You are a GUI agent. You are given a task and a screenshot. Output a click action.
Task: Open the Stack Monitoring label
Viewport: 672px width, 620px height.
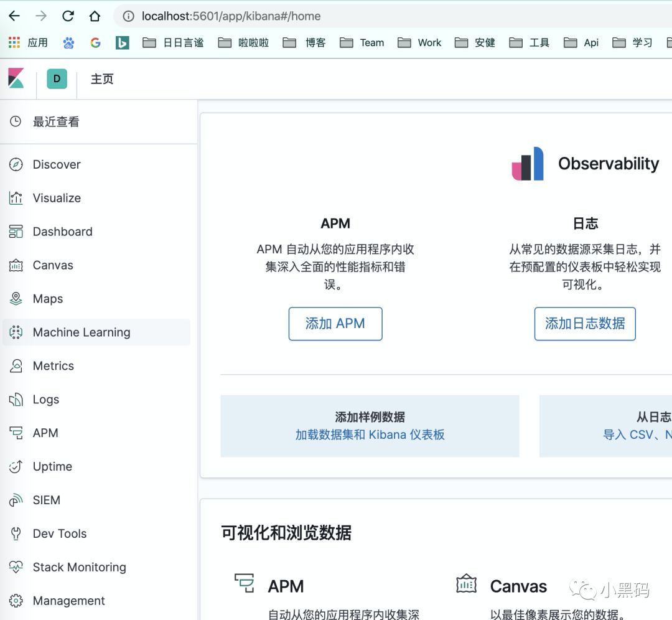coord(79,567)
